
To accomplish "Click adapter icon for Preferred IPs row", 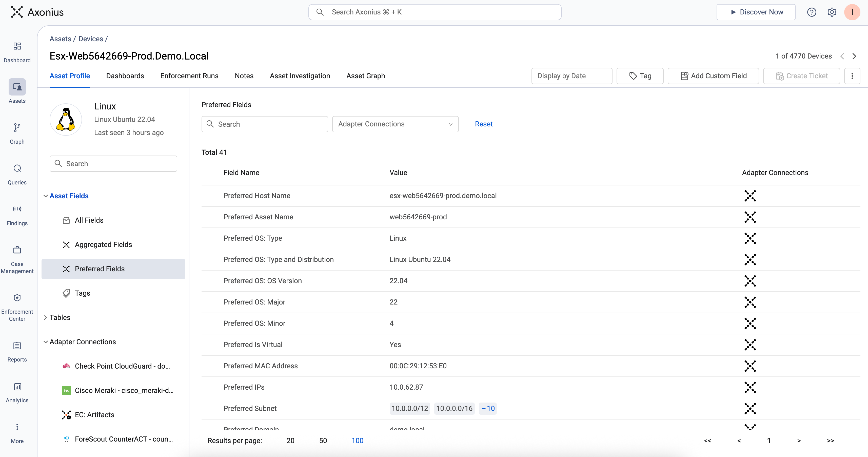I will tap(750, 387).
